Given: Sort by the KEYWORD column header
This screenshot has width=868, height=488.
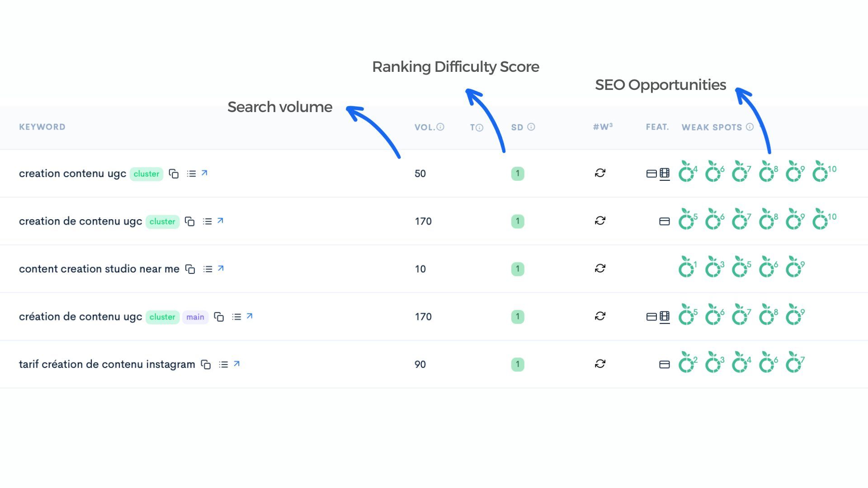Looking at the screenshot, I should pos(42,127).
